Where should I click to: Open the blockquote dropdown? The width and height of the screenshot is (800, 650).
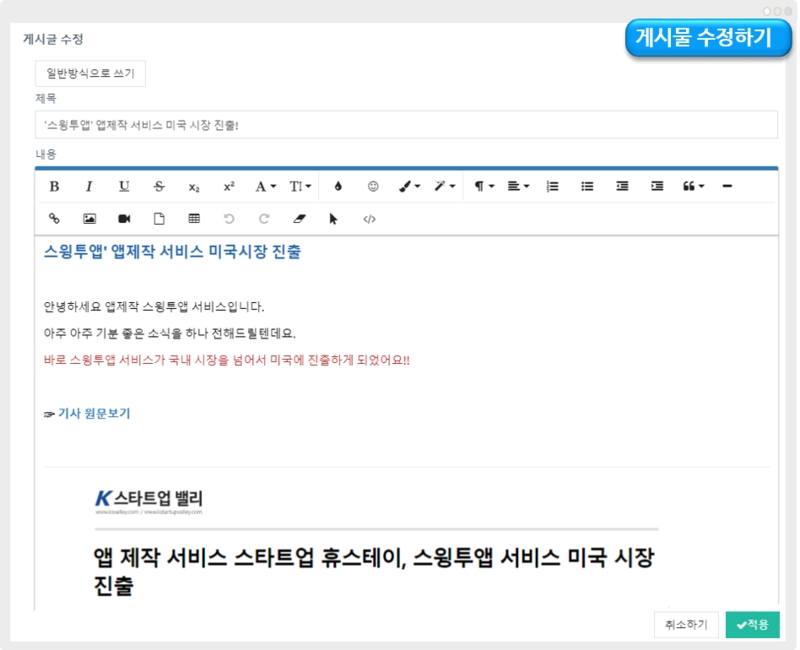coord(693,186)
